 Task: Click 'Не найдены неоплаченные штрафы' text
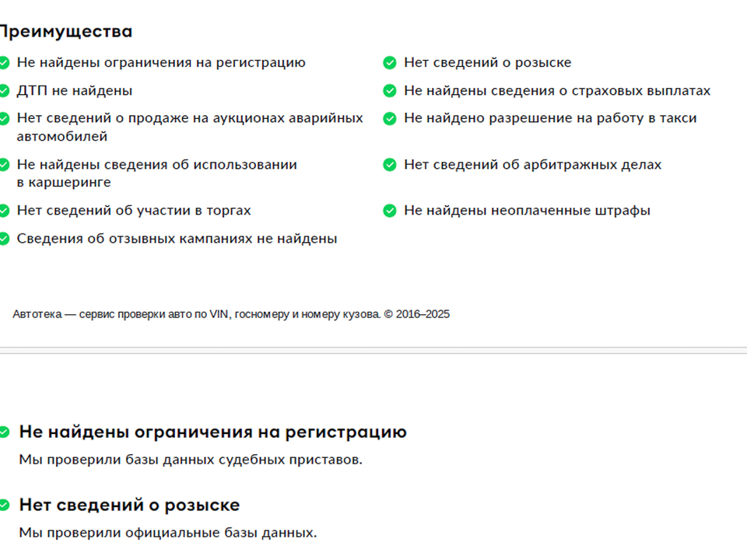tap(527, 211)
